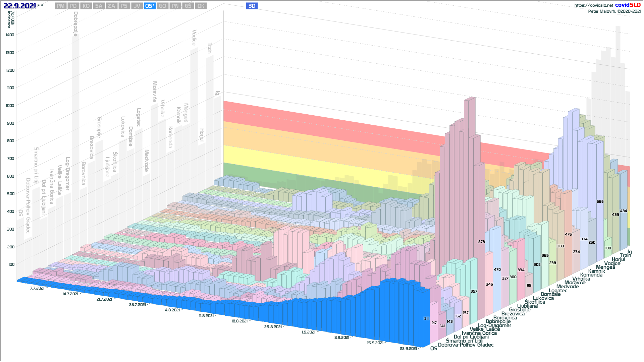Screen dimensions: 644x362
Task: Click the covidSLO logo
Action: (x=628, y=5)
